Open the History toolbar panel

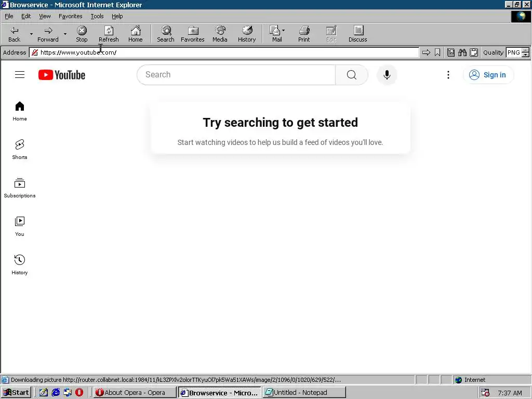coord(247,34)
